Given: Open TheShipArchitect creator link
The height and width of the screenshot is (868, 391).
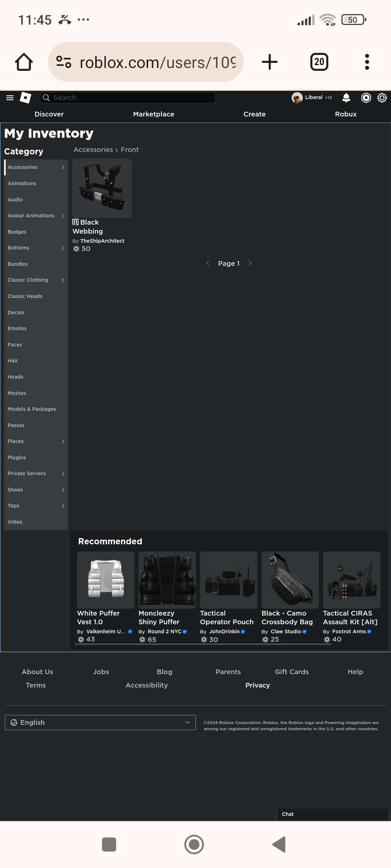Looking at the screenshot, I should click(x=102, y=241).
